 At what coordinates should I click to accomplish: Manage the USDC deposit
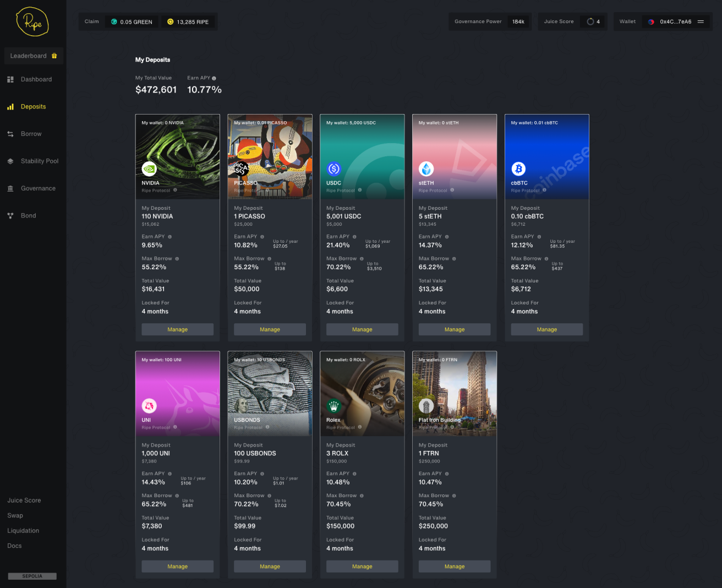[362, 329]
